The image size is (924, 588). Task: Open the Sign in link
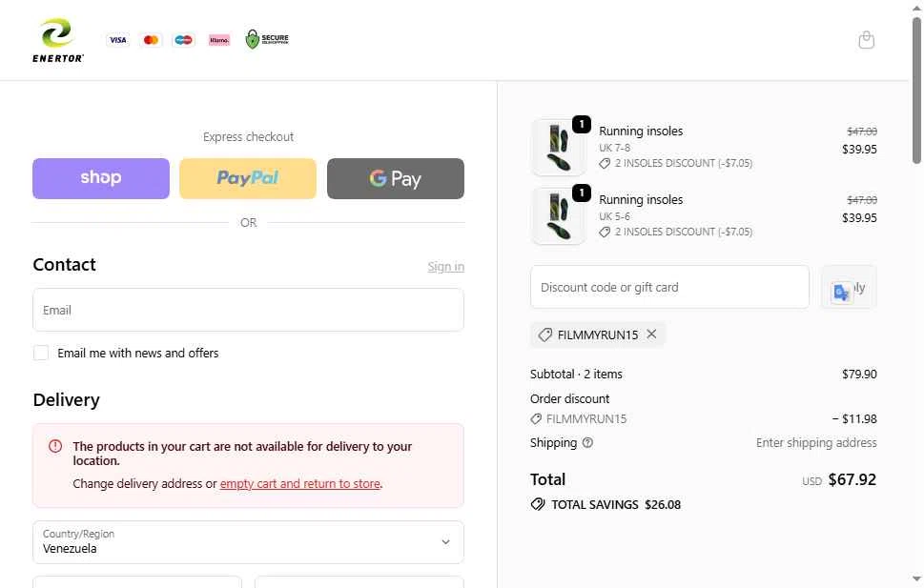click(446, 266)
